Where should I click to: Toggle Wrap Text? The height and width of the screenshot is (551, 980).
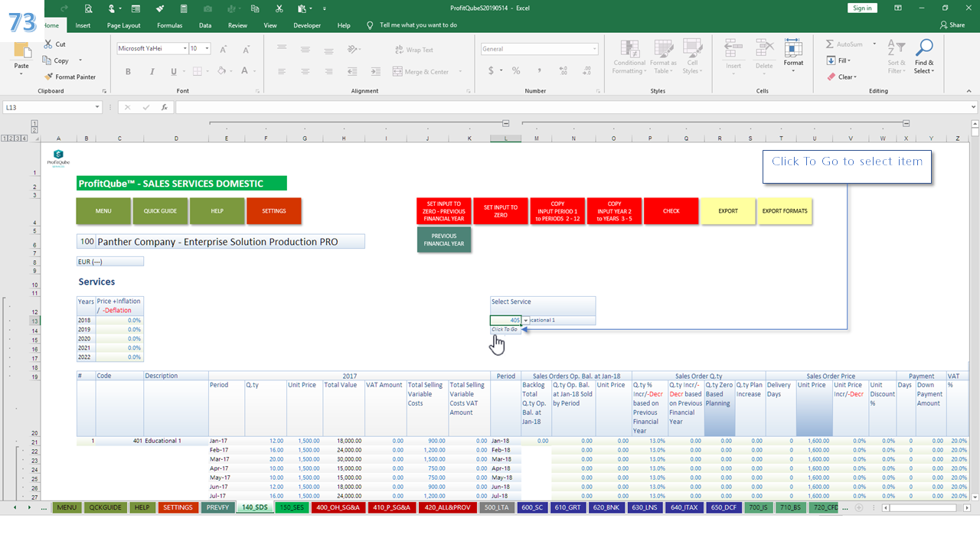pyautogui.click(x=413, y=50)
